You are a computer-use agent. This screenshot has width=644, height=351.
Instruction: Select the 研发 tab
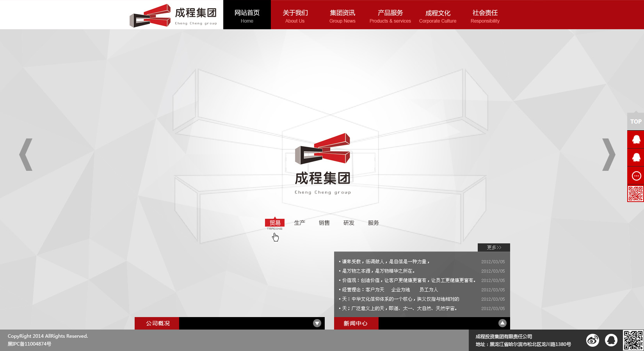pos(349,223)
